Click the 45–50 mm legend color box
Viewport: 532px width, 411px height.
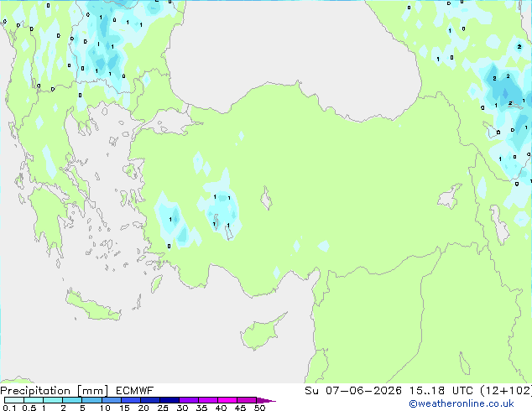[x=247, y=400]
